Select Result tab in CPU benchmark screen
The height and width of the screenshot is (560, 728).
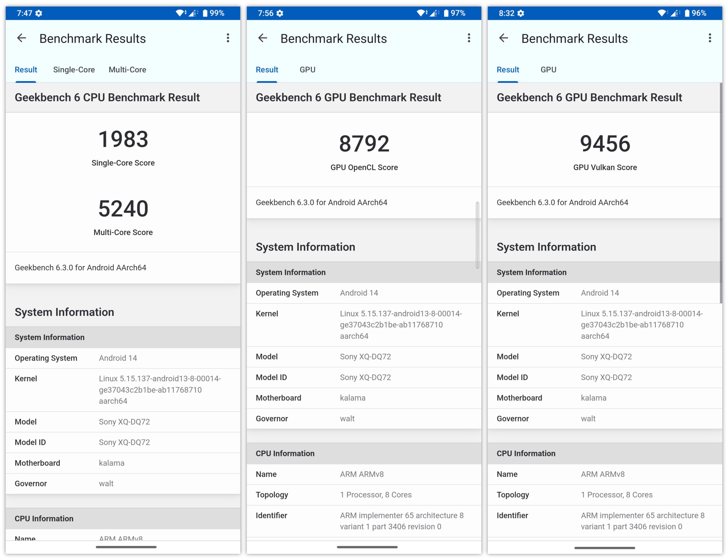26,70
